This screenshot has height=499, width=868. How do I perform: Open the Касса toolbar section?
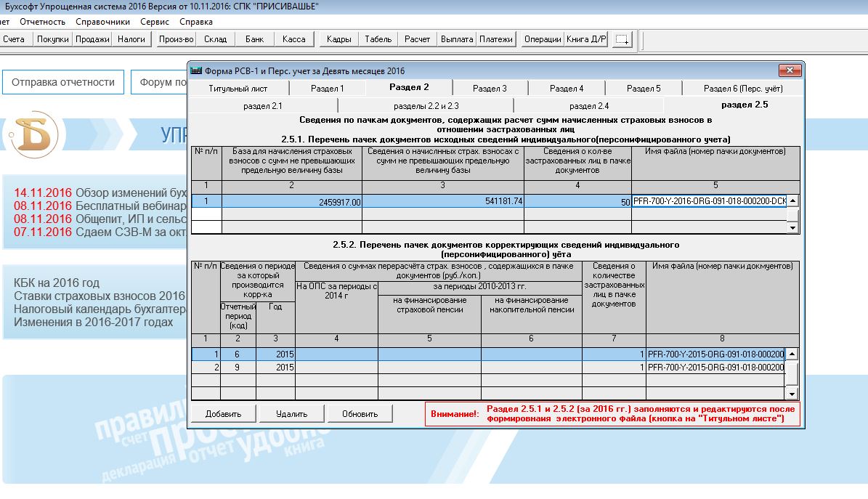coord(293,39)
